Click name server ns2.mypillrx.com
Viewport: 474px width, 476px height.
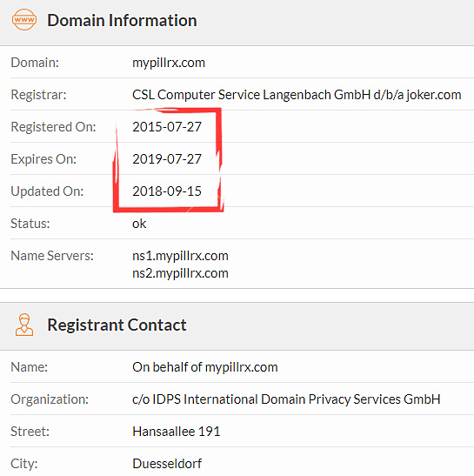click(180, 273)
